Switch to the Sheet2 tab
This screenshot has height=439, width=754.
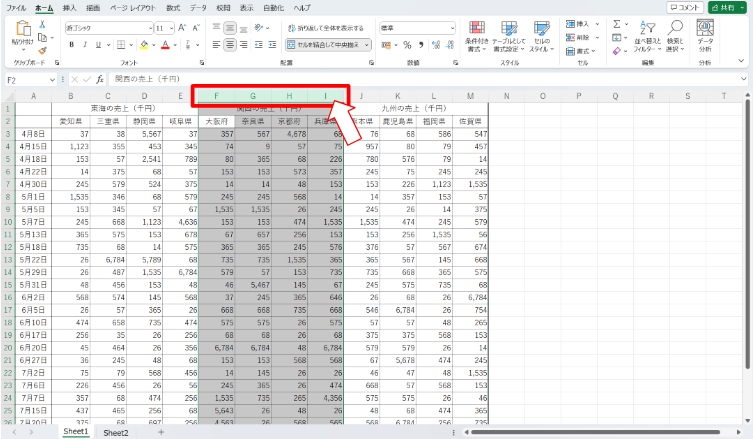[115, 432]
